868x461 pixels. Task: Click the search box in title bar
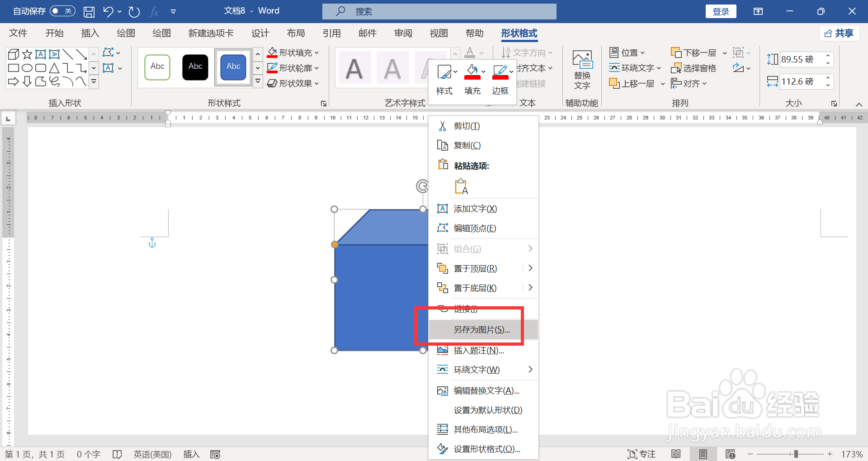coord(439,11)
